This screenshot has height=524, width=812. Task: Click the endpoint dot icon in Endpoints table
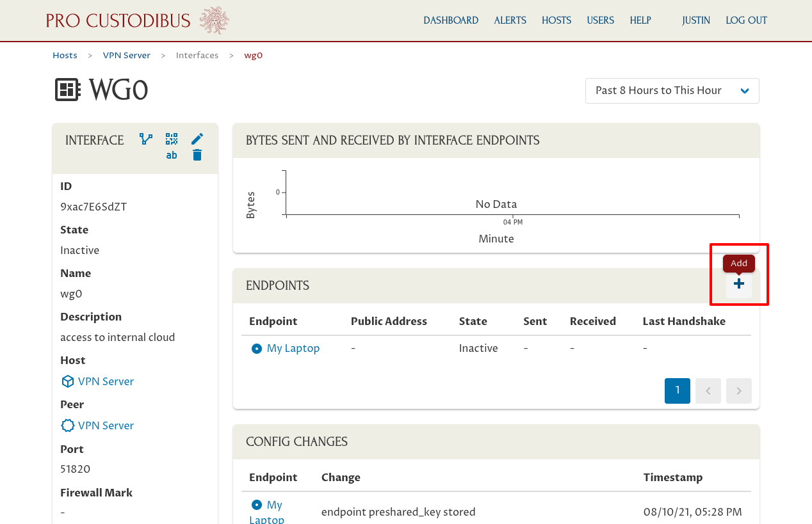click(x=257, y=349)
